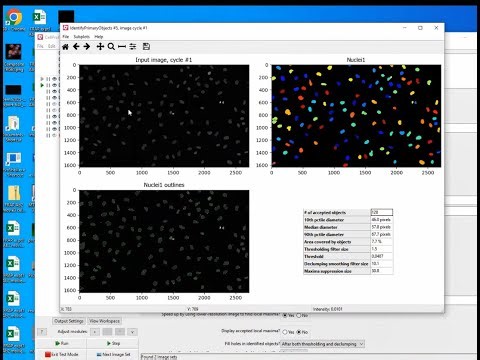The image size is (480, 360).
Task: Click the question-mark help button
Action: 42,332
